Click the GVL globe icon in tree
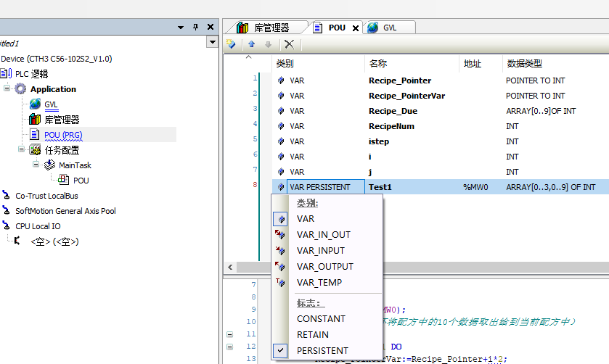Viewport: 609px width, 364px height. click(x=36, y=104)
